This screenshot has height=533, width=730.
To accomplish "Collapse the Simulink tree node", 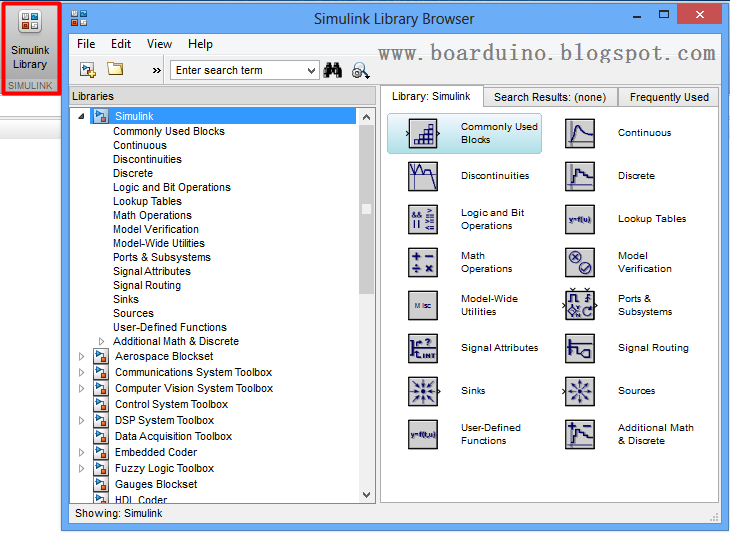I will pyautogui.click(x=81, y=116).
